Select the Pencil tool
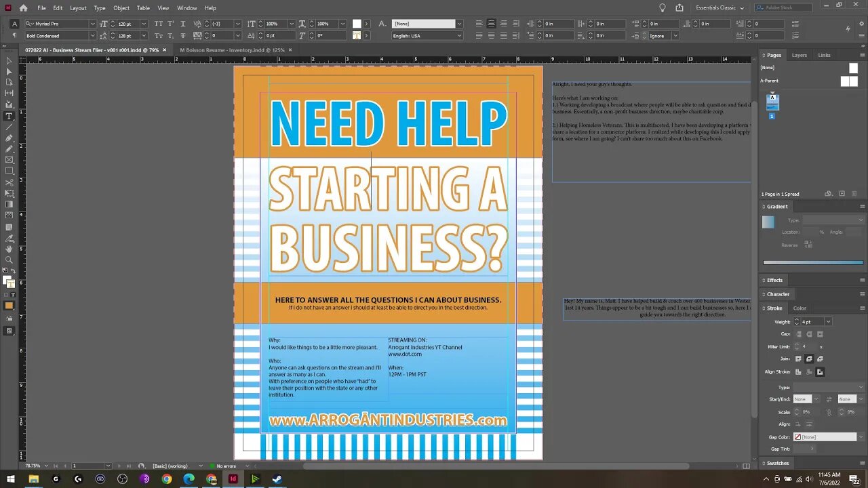Screen dimensions: 868x488 click(x=9, y=149)
